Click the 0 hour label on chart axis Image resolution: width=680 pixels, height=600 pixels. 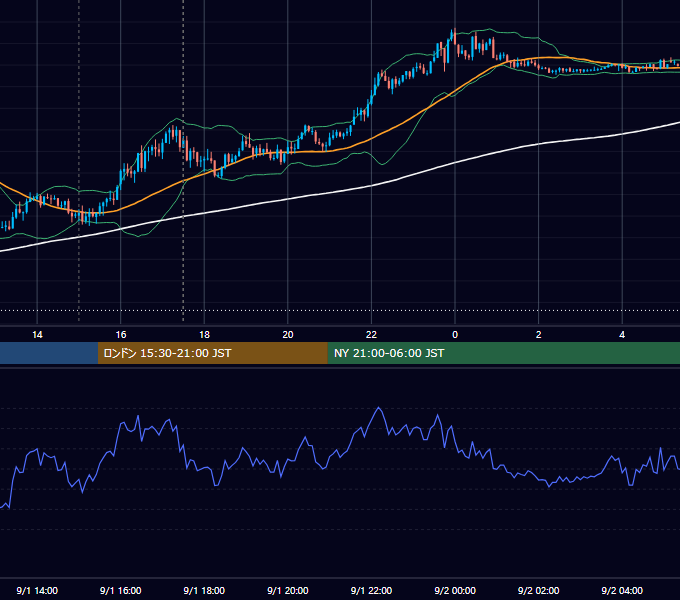455,335
